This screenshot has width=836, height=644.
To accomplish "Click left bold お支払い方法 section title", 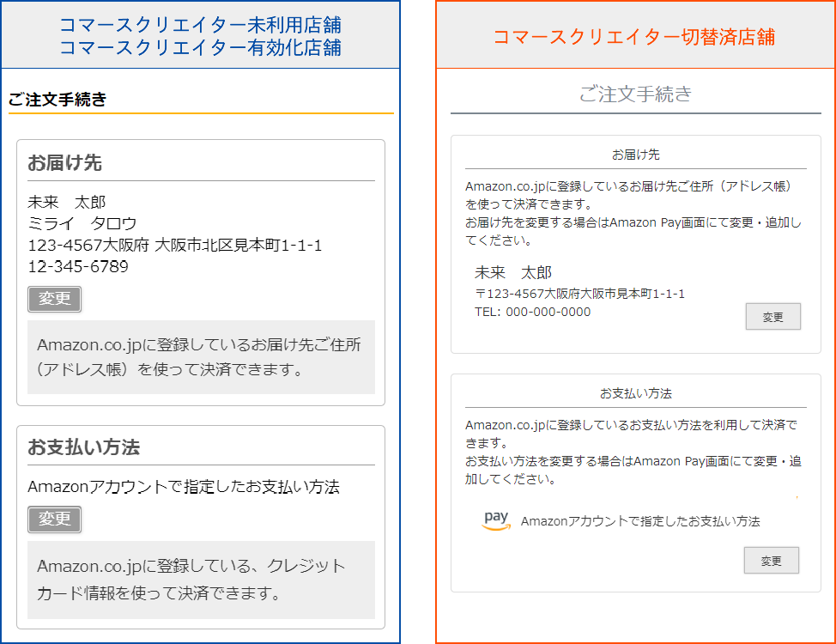I will pyautogui.click(x=84, y=447).
